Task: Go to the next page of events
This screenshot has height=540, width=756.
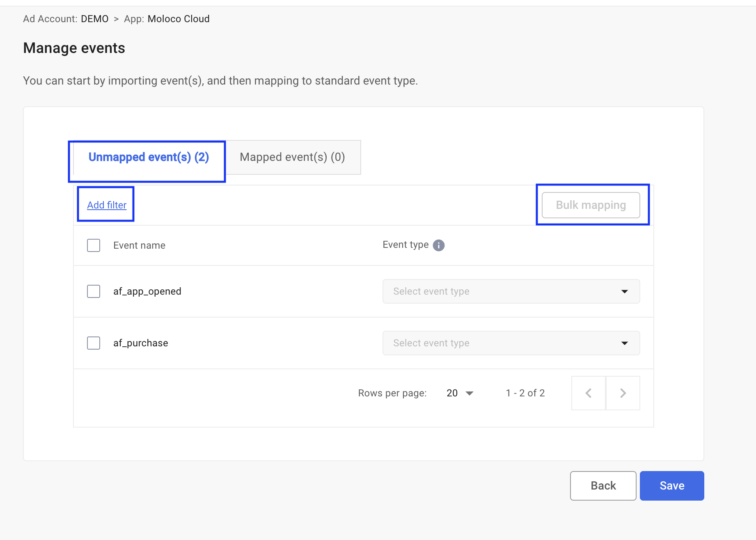Action: (x=623, y=393)
